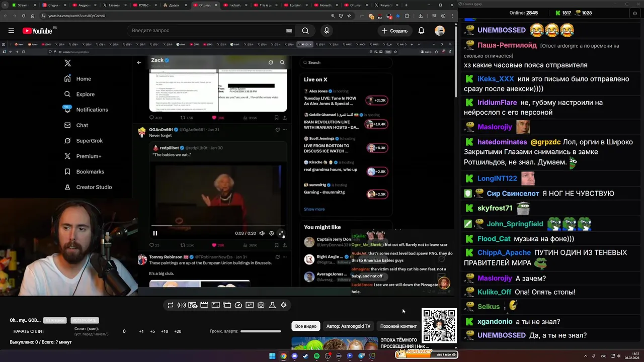Open browser downloads icon

click(421, 16)
